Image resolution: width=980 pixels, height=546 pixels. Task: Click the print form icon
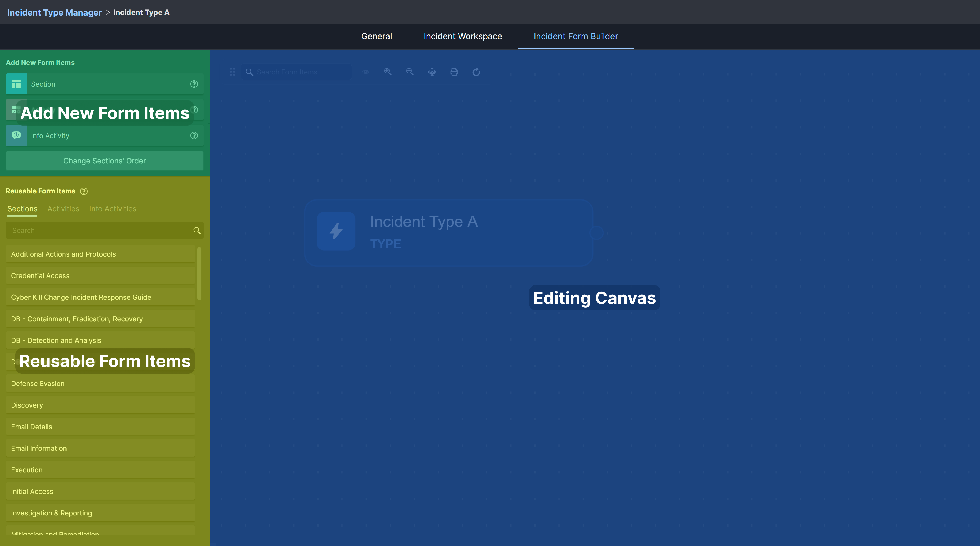(x=454, y=72)
